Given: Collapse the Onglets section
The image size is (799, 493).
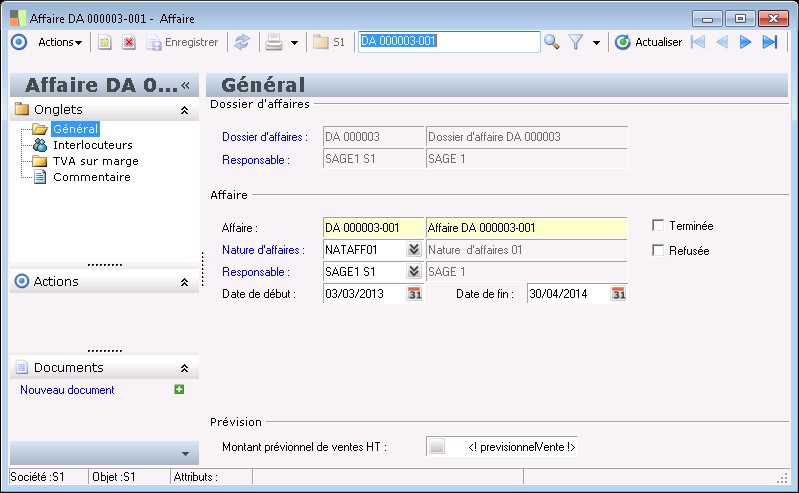Looking at the screenshot, I should (184, 110).
